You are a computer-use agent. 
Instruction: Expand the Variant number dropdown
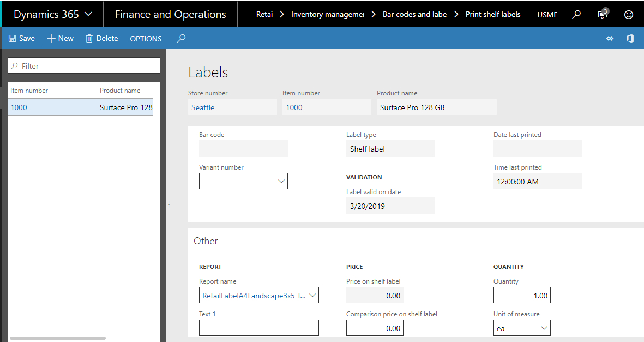281,182
